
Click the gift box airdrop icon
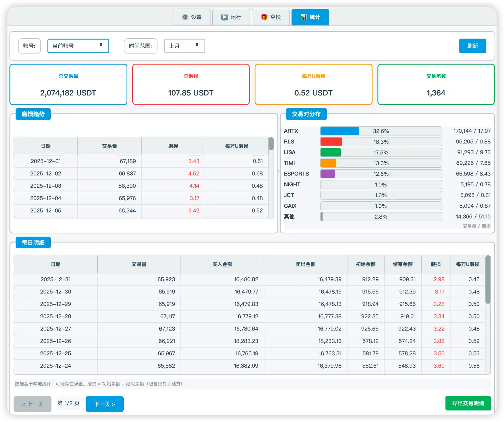click(x=264, y=17)
